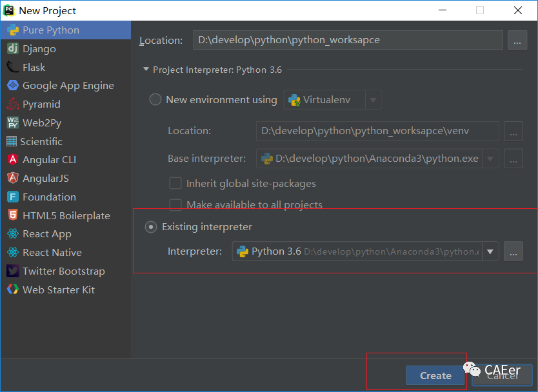Click the Flask horn icon

(13, 67)
